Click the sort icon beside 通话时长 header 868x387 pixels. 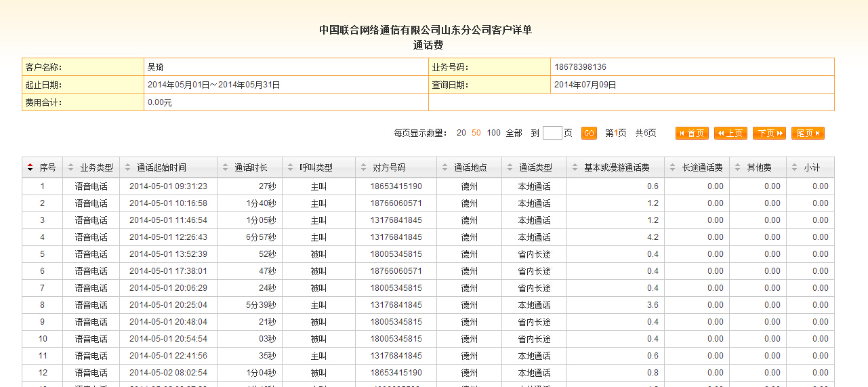[x=225, y=167]
